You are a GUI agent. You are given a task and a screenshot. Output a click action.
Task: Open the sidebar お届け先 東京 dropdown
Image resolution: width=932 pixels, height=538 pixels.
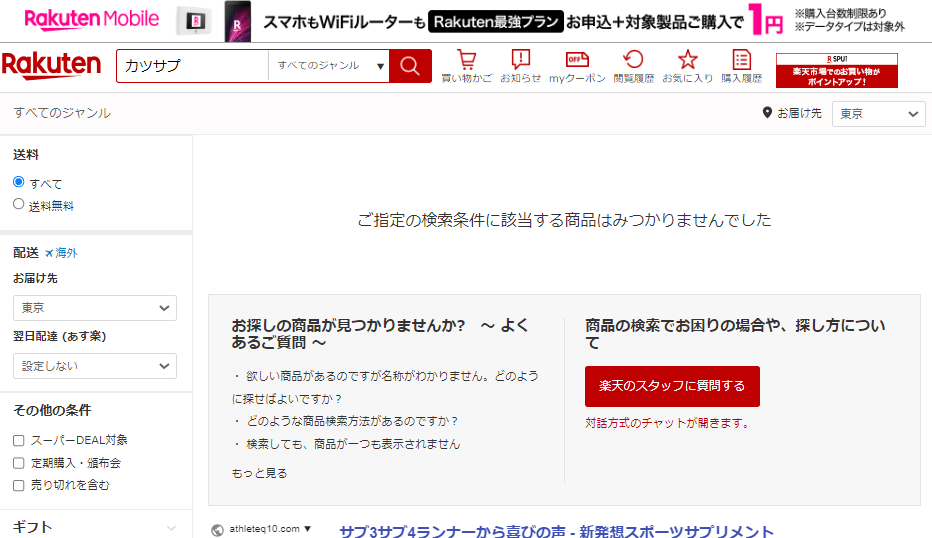pos(95,308)
